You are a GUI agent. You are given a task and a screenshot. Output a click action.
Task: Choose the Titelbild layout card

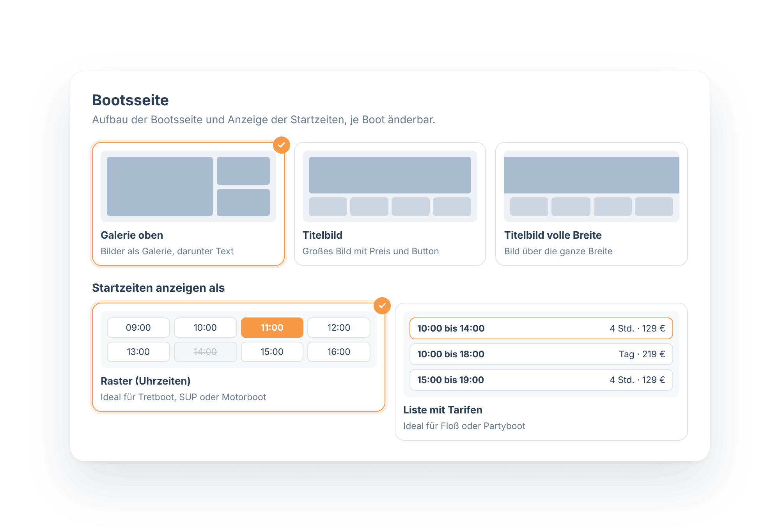390,204
